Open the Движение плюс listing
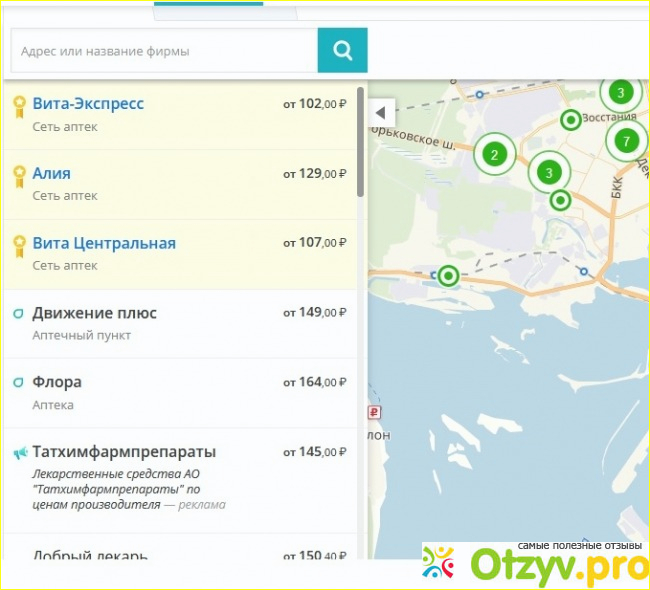The height and width of the screenshot is (590, 650). click(94, 313)
